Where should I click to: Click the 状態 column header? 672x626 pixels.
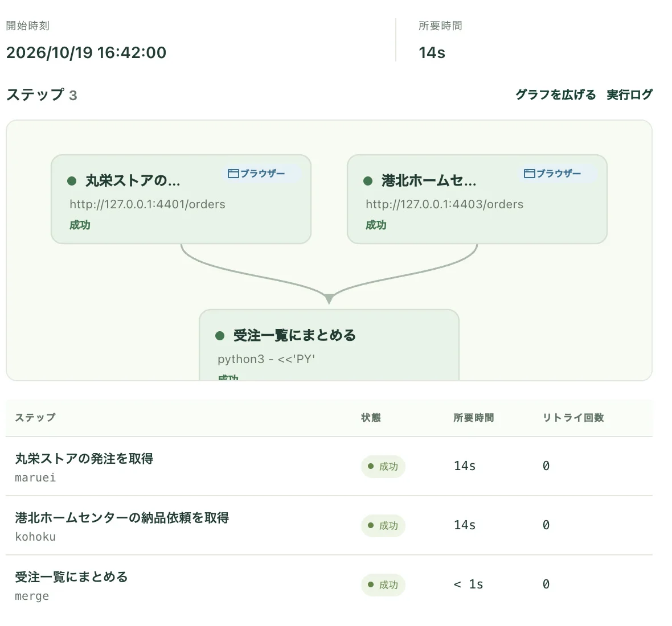pyautogui.click(x=371, y=418)
